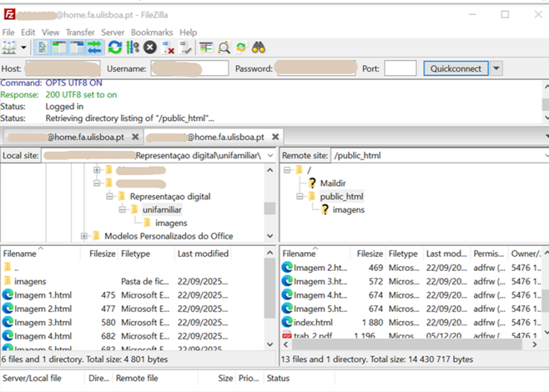Open the Bookmarks menu

point(151,32)
